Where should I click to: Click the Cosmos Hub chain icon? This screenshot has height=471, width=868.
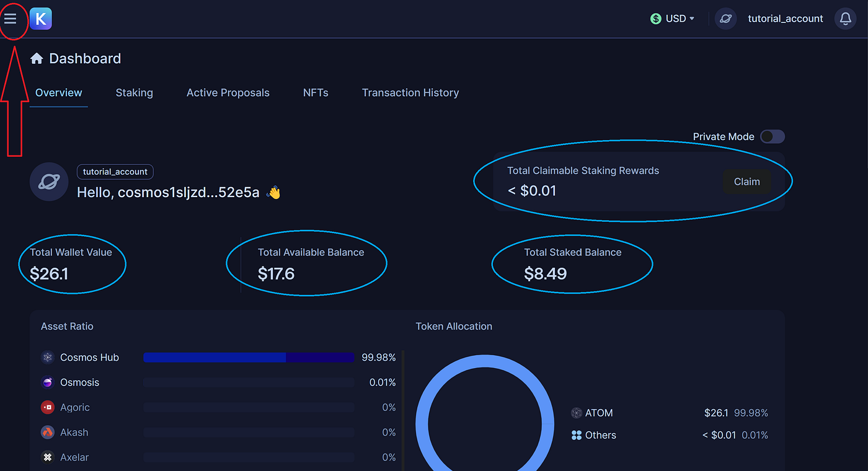click(47, 357)
